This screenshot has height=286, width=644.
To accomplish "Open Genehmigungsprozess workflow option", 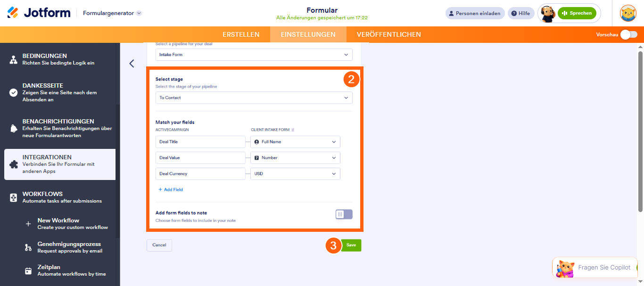I will coord(67,247).
